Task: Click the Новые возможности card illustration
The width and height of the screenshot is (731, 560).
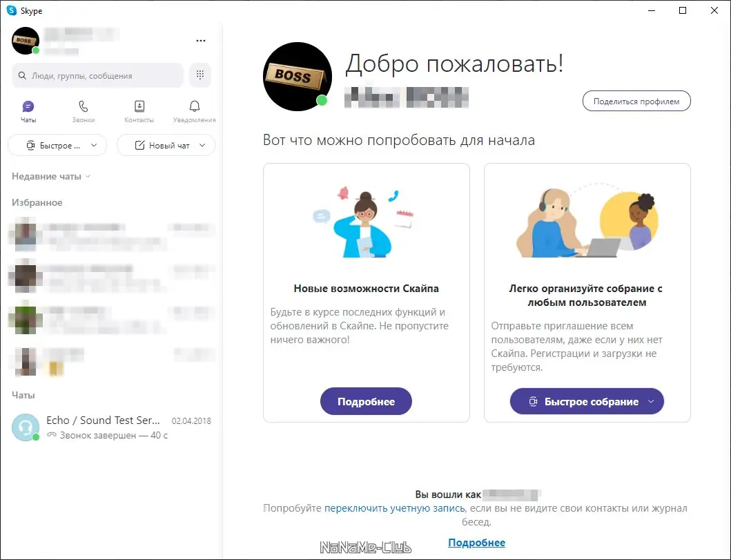Action: [x=364, y=222]
